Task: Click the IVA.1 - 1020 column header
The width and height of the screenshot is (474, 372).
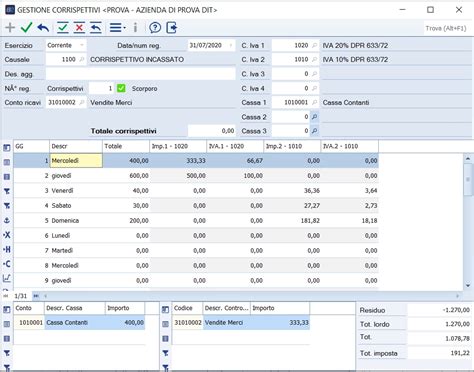Action: [235, 146]
